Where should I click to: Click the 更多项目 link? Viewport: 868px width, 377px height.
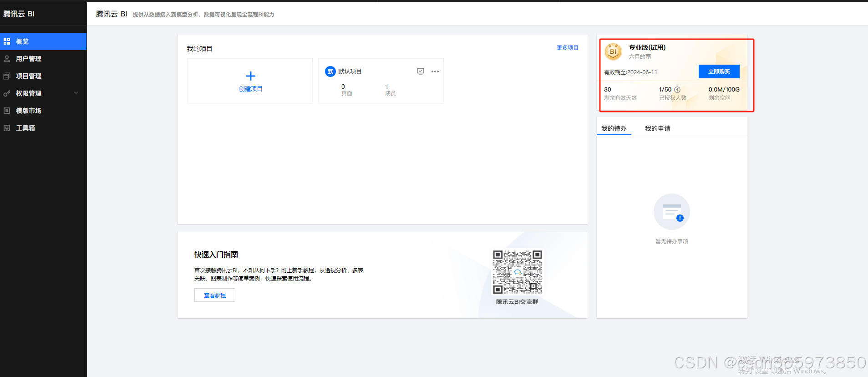pyautogui.click(x=568, y=48)
